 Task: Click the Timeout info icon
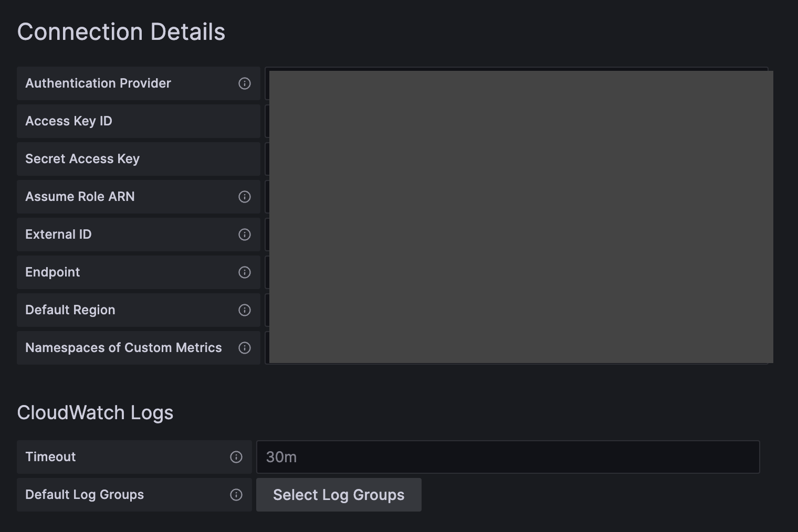click(x=236, y=457)
